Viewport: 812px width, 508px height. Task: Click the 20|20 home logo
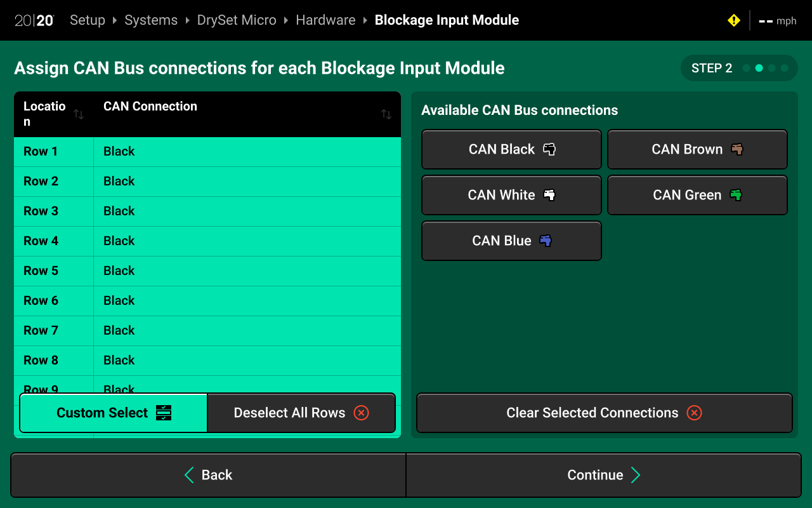pos(34,20)
